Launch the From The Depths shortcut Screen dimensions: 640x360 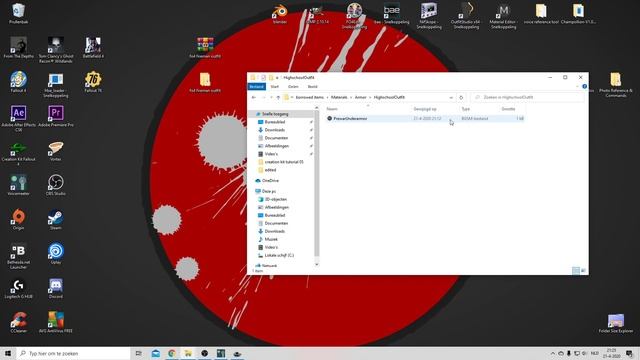(x=18, y=47)
